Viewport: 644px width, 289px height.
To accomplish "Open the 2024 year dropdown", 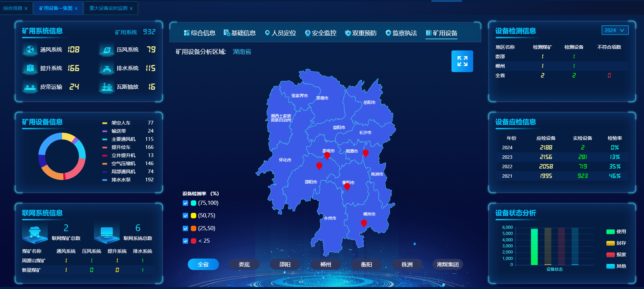I will (x=615, y=30).
